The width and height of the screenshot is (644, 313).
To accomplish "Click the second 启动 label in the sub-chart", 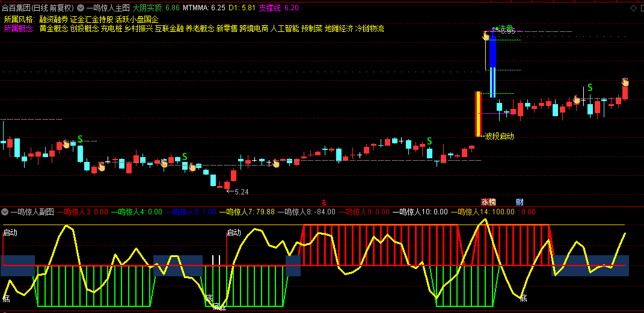I will (x=234, y=232).
